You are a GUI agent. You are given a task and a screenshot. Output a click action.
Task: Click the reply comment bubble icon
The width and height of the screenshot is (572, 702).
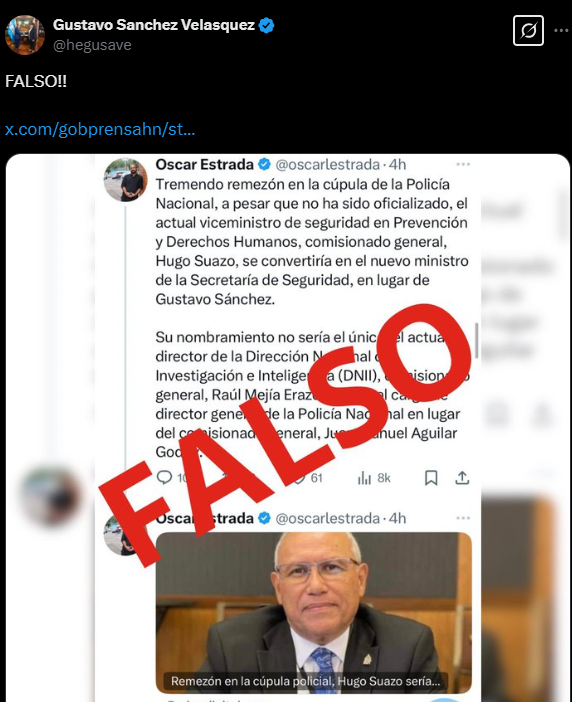click(164, 477)
